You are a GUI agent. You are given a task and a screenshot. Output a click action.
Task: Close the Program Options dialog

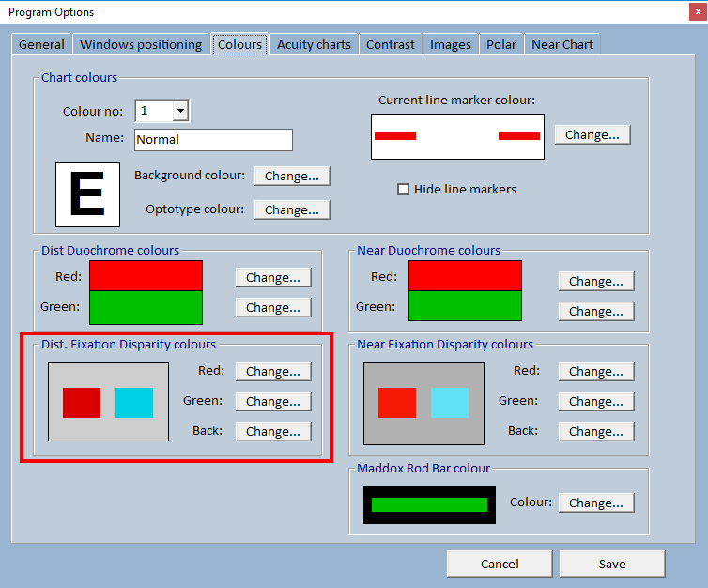697,12
